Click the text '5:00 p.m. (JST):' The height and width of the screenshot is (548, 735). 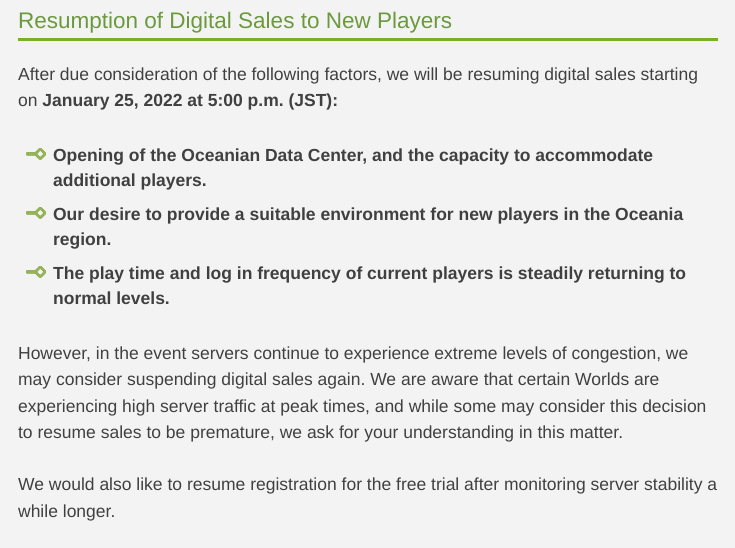272,100
